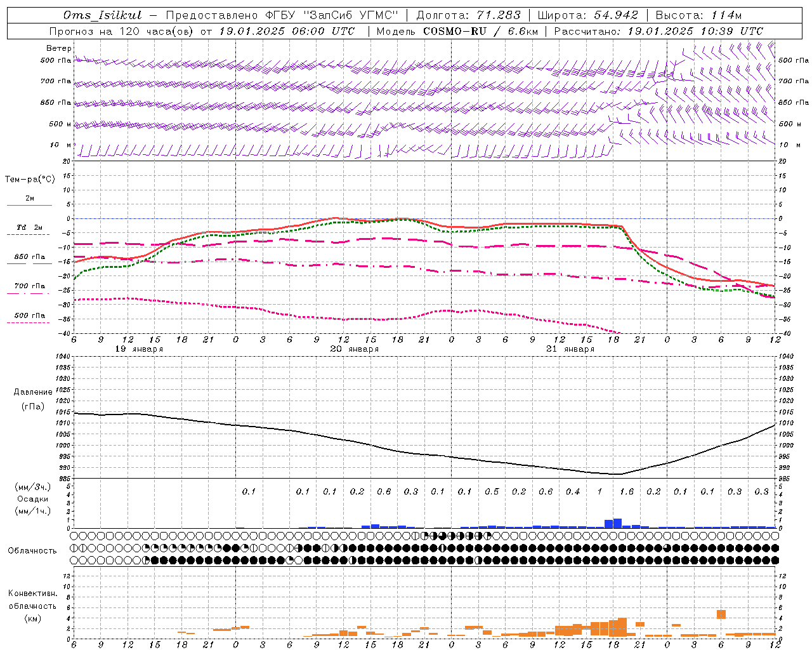The width and height of the screenshot is (812, 650).
Task: Click the 500 гПа temperature legend entry
Action: pyautogui.click(x=30, y=315)
